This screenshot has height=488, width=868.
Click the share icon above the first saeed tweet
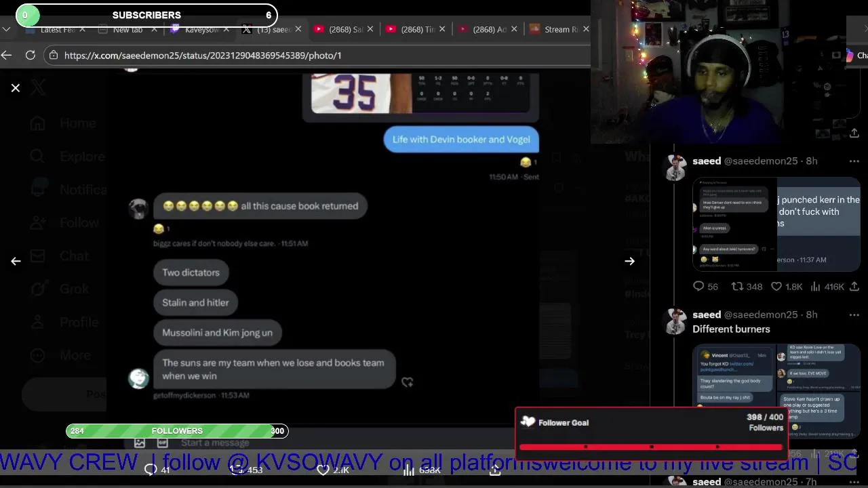[x=854, y=133]
